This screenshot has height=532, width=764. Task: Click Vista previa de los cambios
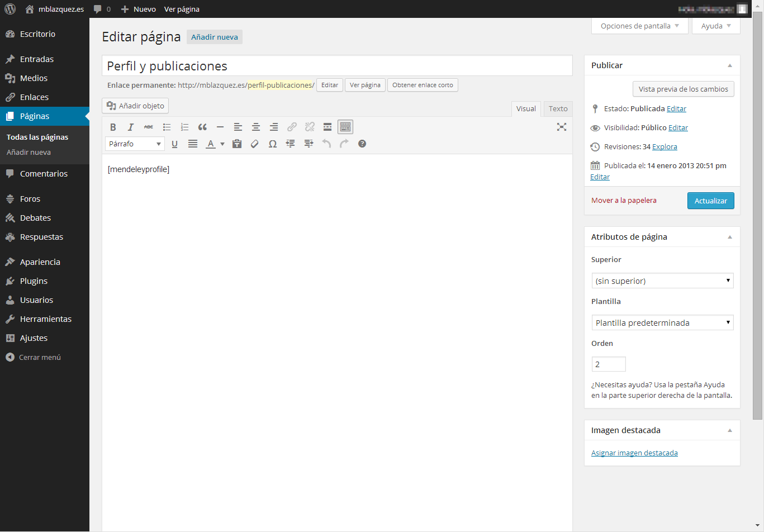point(683,89)
